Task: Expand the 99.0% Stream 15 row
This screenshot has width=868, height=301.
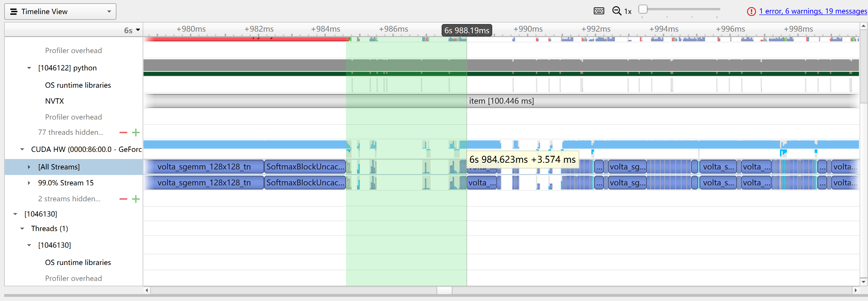Action: [29, 183]
